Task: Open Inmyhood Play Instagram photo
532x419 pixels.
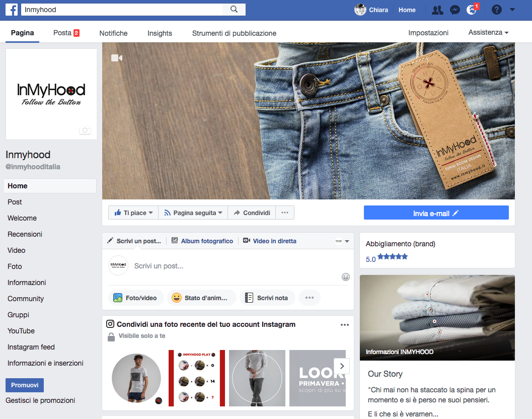Action: [x=197, y=378]
